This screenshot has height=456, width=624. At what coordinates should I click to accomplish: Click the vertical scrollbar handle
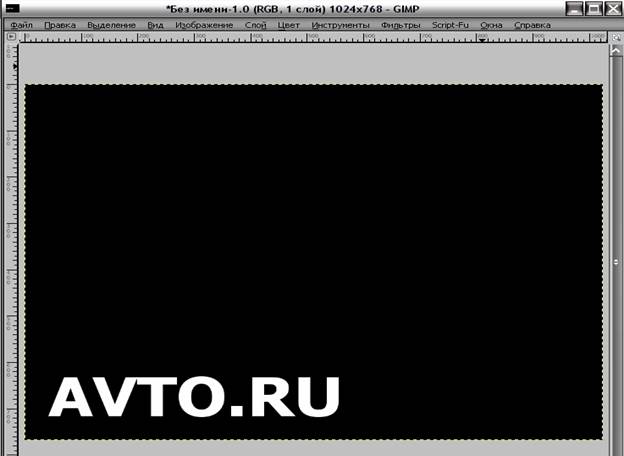[x=616, y=262]
